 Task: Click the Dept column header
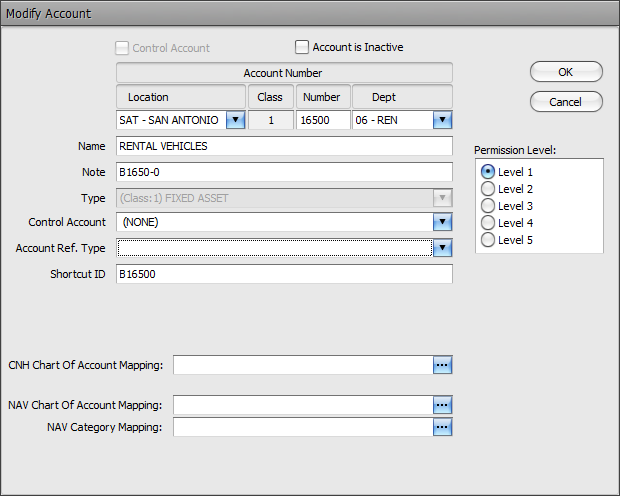click(x=403, y=97)
